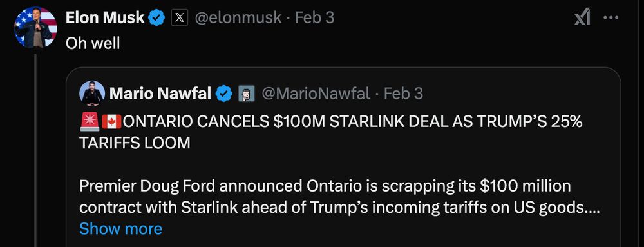Click the Elon Musk display name
The width and height of the screenshot is (644, 247).
[x=105, y=17]
